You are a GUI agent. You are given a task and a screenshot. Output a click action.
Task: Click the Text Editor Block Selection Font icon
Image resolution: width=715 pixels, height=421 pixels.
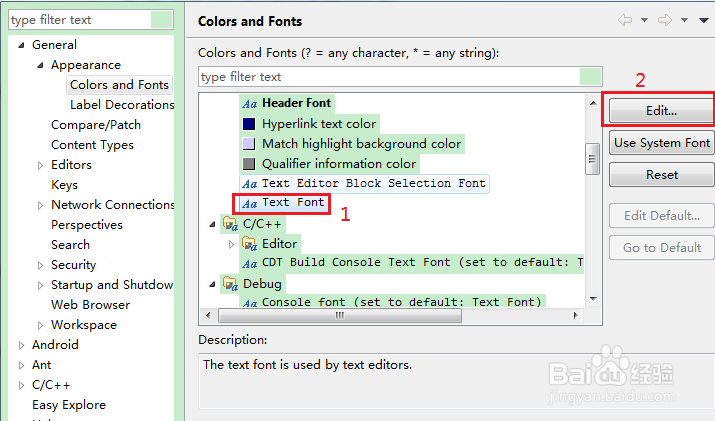click(249, 184)
